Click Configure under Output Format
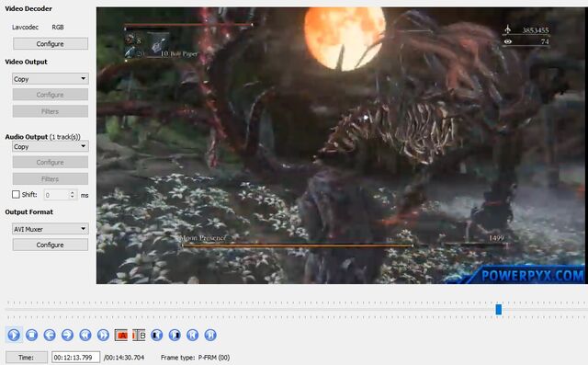This screenshot has height=365, width=588. point(51,245)
